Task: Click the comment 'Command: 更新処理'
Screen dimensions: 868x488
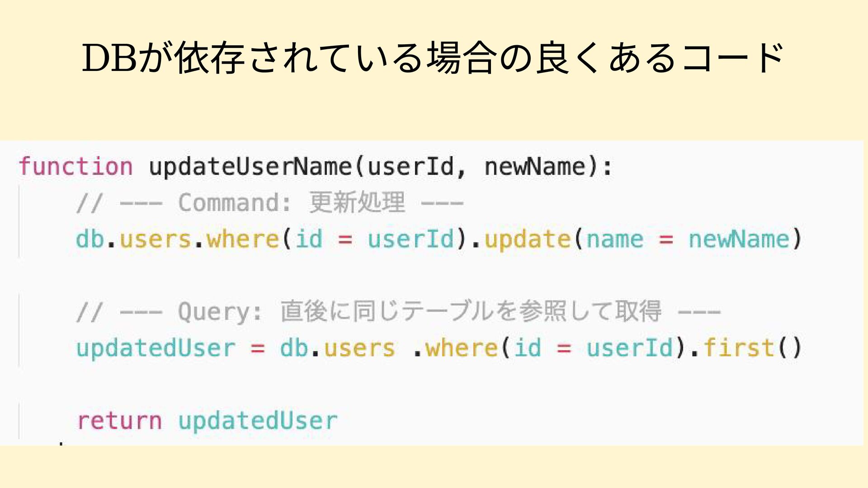Action: [x=292, y=202]
